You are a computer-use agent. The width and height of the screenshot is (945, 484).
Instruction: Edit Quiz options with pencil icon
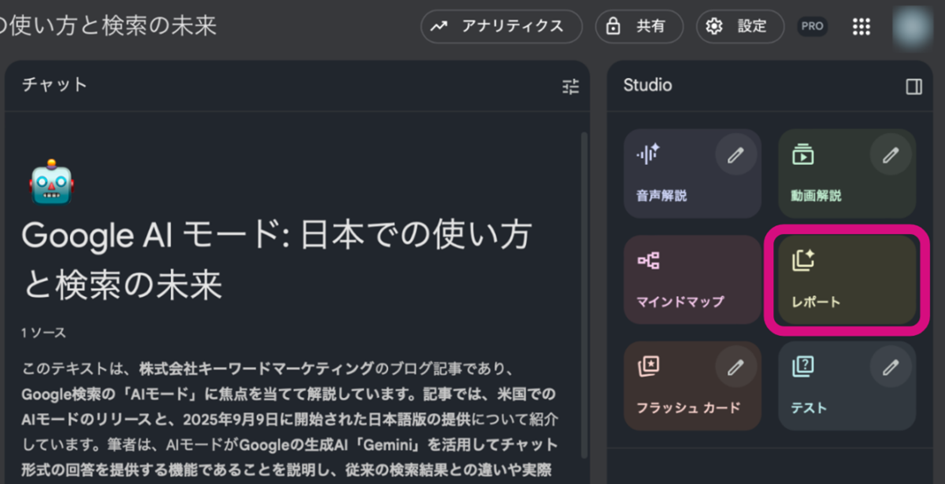pos(890,368)
